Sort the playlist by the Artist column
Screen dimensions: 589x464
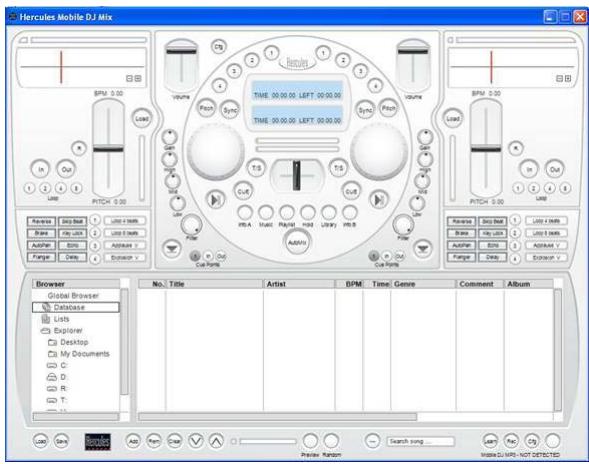tap(299, 284)
